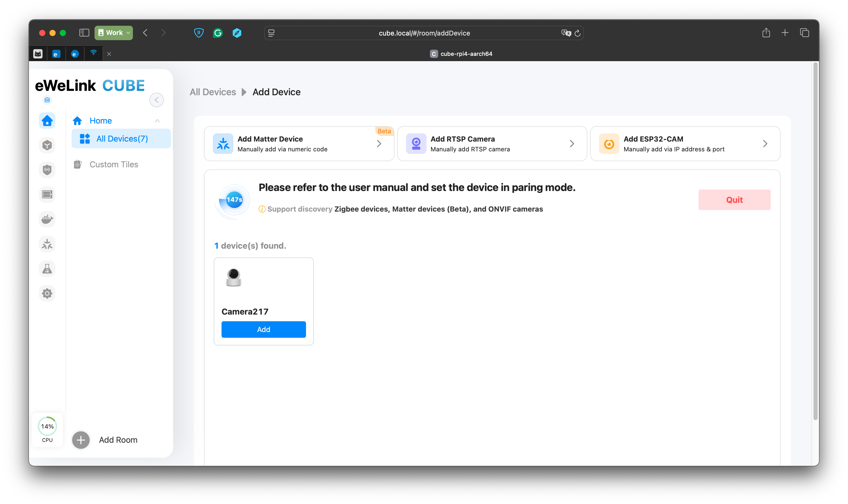Click the CPU usage gauge
848x504 pixels.
point(47,429)
